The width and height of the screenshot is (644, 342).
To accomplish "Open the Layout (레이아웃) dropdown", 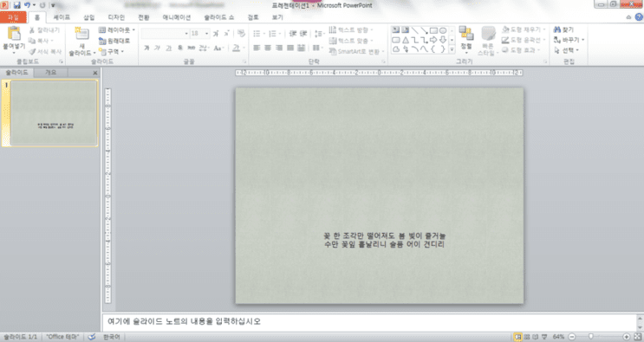I will tap(117, 30).
